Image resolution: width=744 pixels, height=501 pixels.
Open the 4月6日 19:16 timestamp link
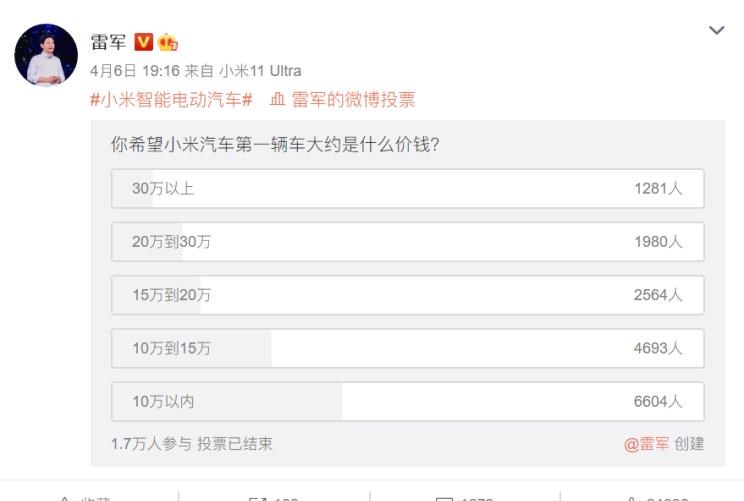[x=135, y=71]
